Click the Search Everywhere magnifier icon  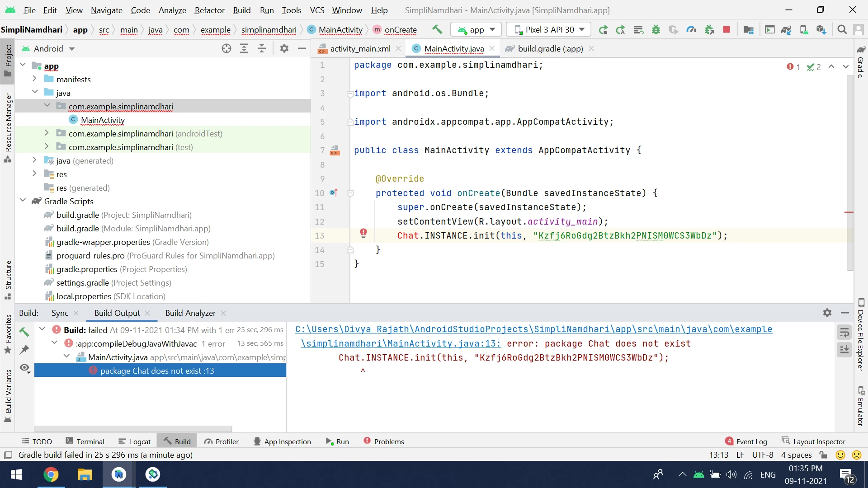pos(842,30)
